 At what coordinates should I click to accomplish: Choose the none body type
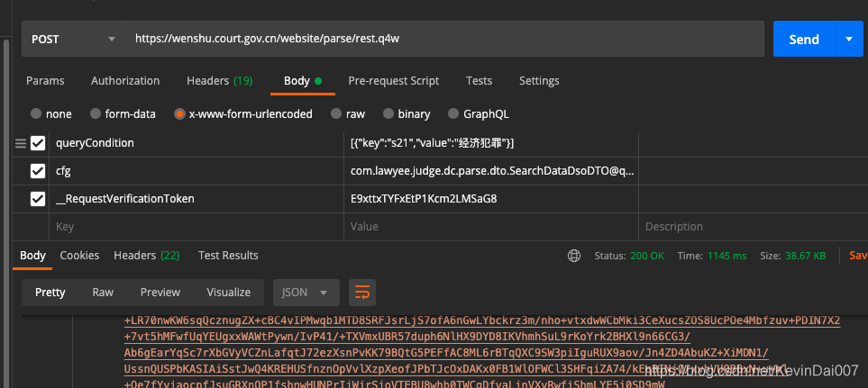pos(51,113)
